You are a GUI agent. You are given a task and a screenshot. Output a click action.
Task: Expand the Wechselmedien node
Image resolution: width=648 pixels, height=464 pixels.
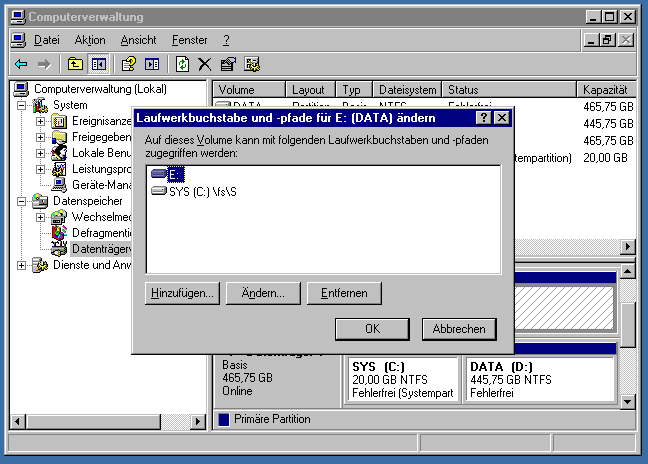40,217
